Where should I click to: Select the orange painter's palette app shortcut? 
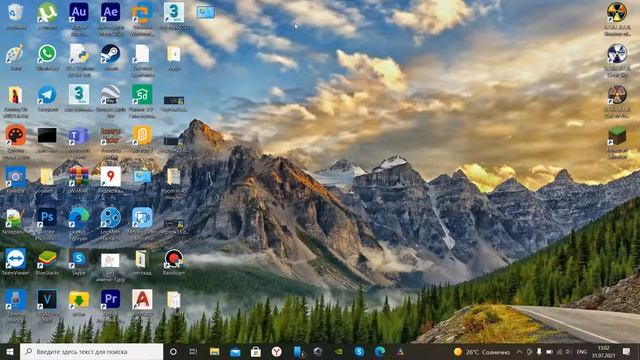[x=16, y=136]
